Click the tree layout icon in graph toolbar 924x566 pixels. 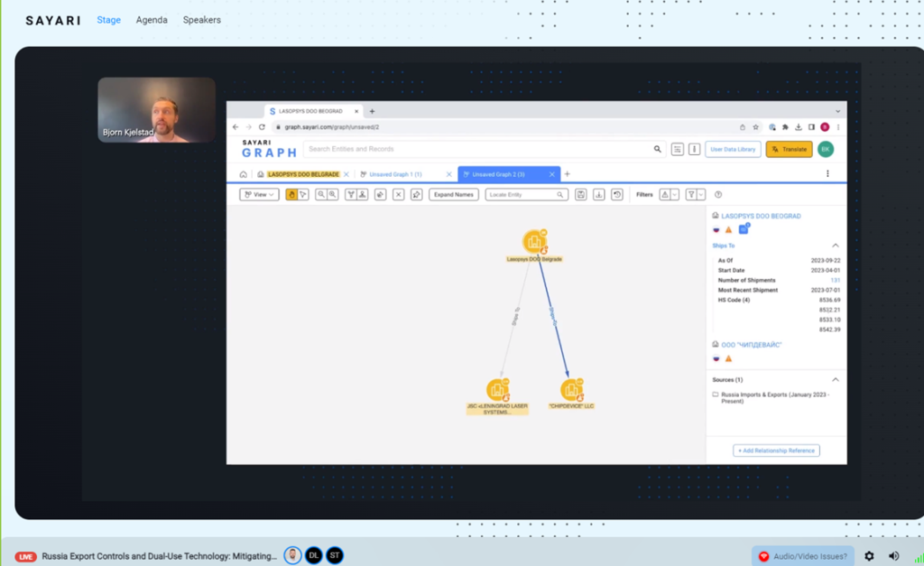click(x=351, y=195)
